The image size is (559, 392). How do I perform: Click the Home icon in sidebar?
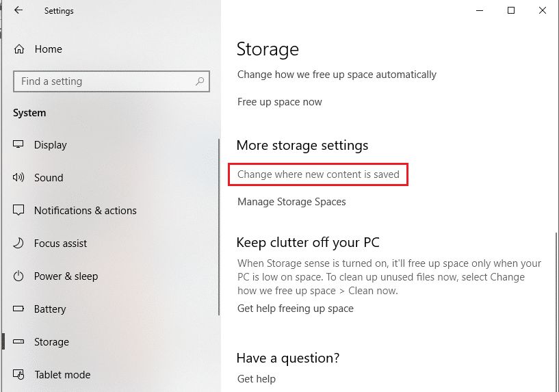(19, 49)
